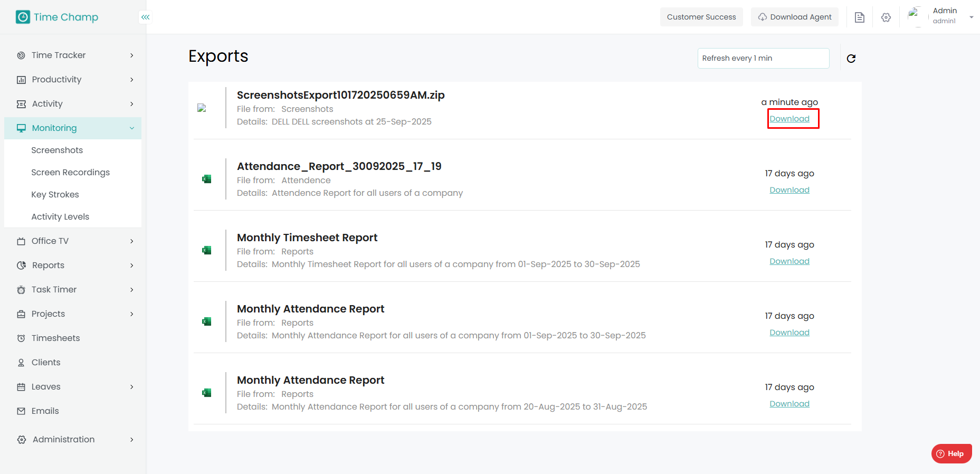This screenshot has width=980, height=474.
Task: Click the Excel icon beside Attendance_Report_30092025_17_19
Action: [x=207, y=179]
